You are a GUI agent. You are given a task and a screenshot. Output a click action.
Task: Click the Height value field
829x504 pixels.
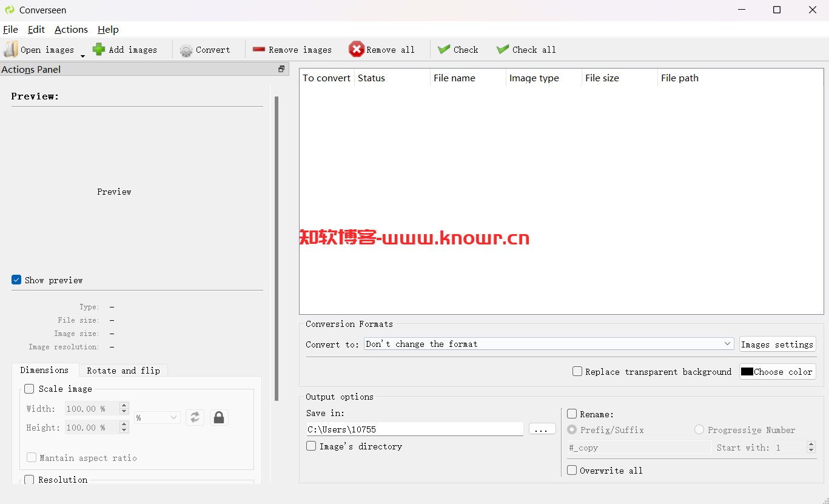[x=92, y=428]
